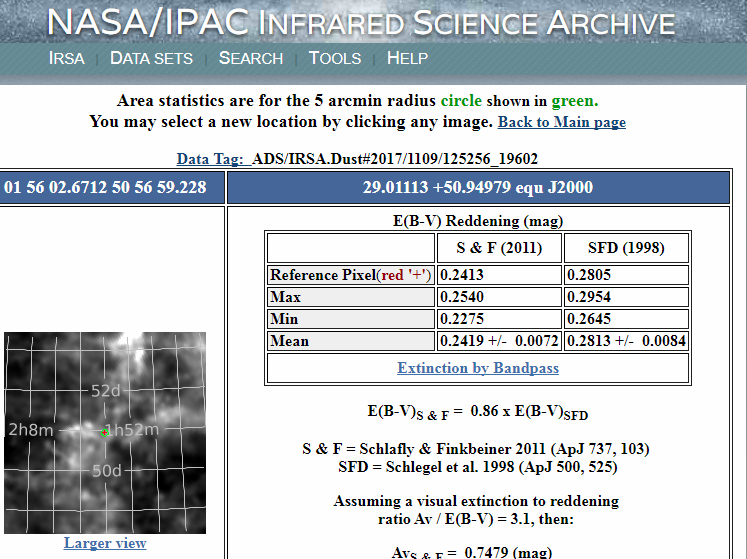Click the sexagesimal coordinates 01 56 02.6712 header

[x=105, y=187]
